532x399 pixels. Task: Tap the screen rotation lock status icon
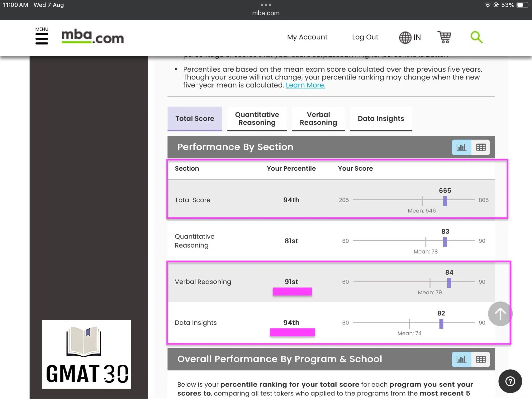[496, 5]
